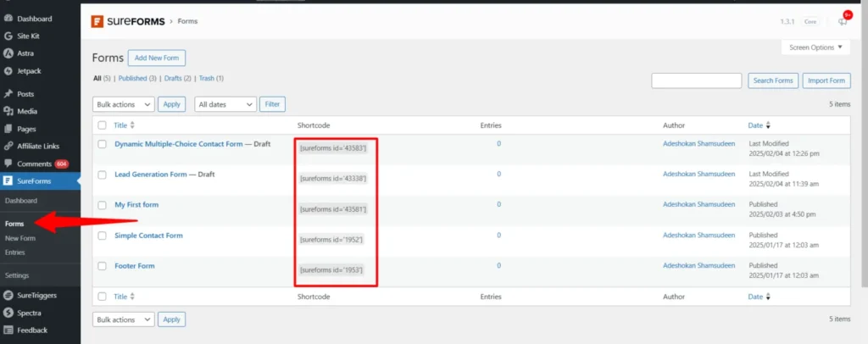
Task: Click the Import Form button
Action: pyautogui.click(x=826, y=80)
